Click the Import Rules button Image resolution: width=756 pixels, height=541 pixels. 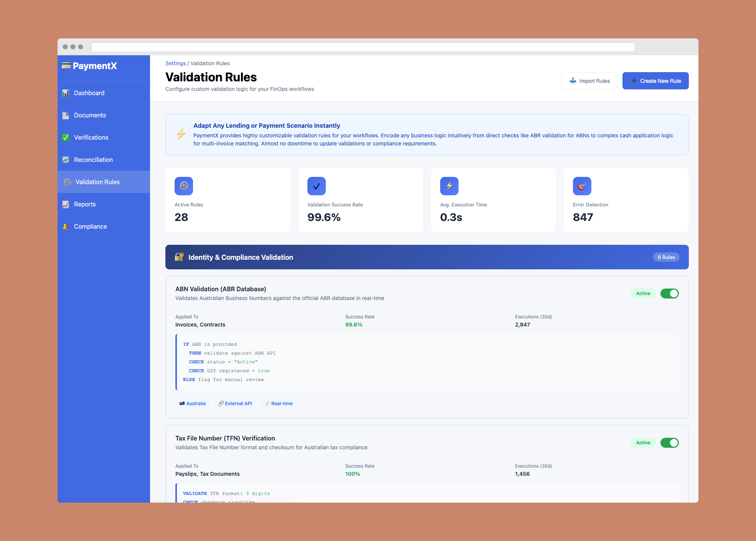(589, 81)
